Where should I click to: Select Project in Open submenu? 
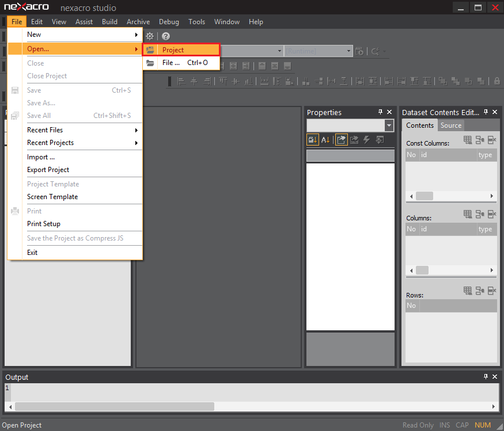click(x=181, y=50)
